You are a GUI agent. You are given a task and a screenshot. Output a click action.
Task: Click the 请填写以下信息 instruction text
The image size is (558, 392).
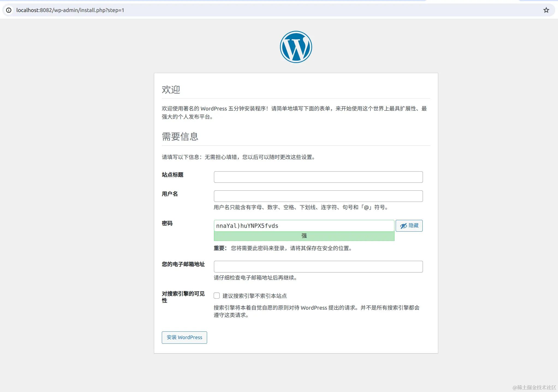click(239, 157)
